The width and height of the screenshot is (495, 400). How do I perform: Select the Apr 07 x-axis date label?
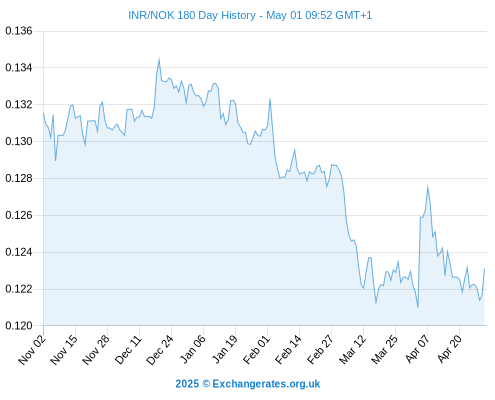417,350
